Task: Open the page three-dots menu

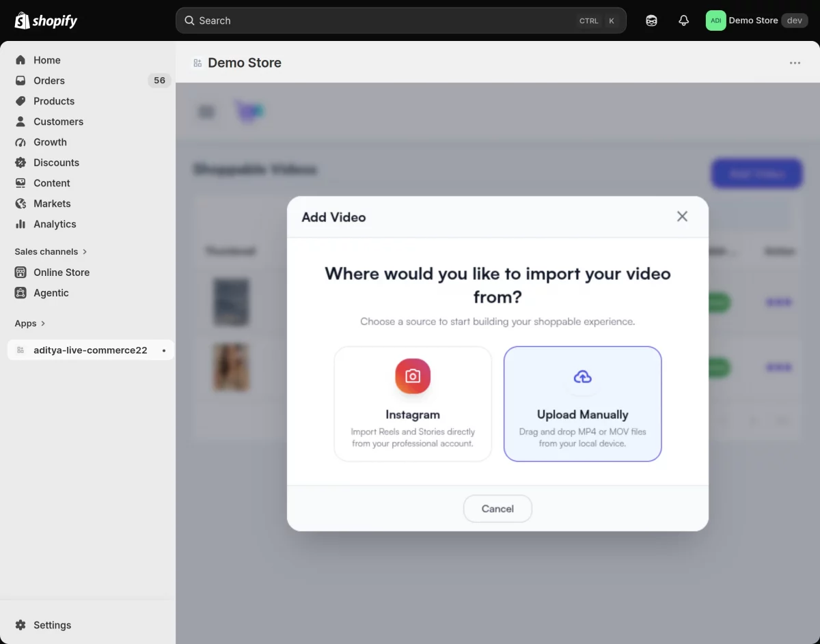Action: pos(795,63)
